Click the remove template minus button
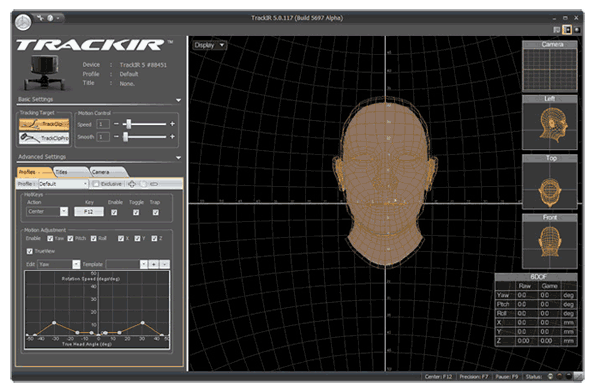600x392 pixels. click(164, 264)
